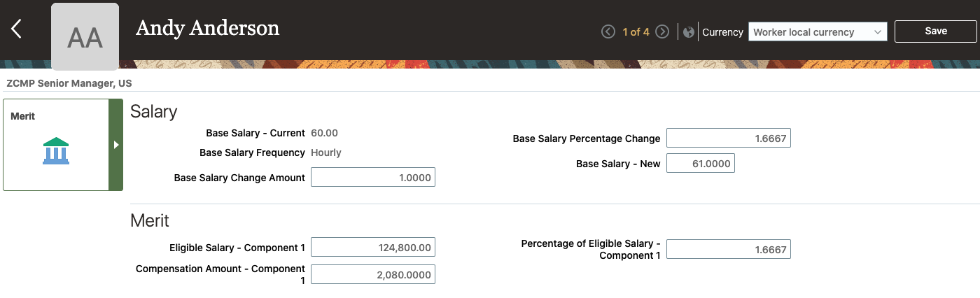Edit the Base Salary Change Amount field
This screenshot has width=980, height=298.
coord(372,178)
